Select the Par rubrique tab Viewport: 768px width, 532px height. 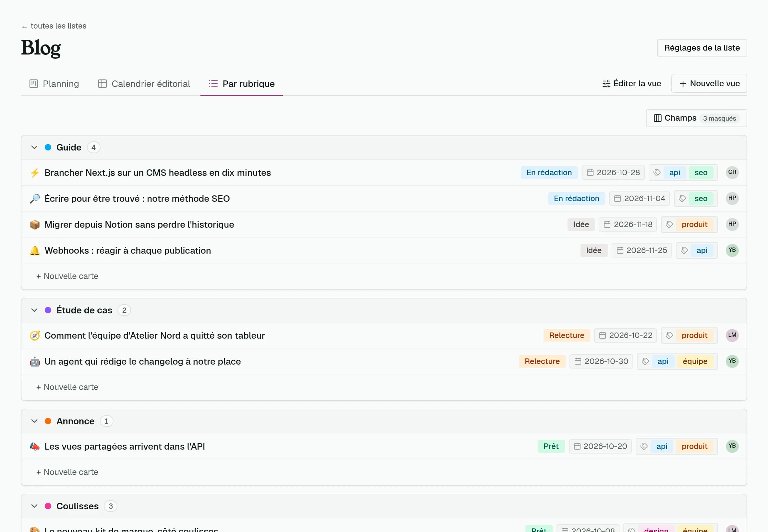(242, 84)
